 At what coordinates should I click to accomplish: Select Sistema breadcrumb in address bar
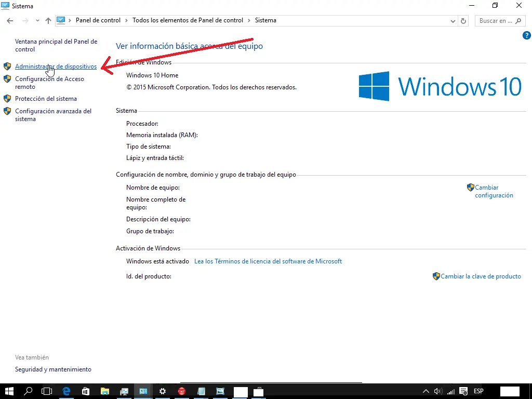click(265, 20)
